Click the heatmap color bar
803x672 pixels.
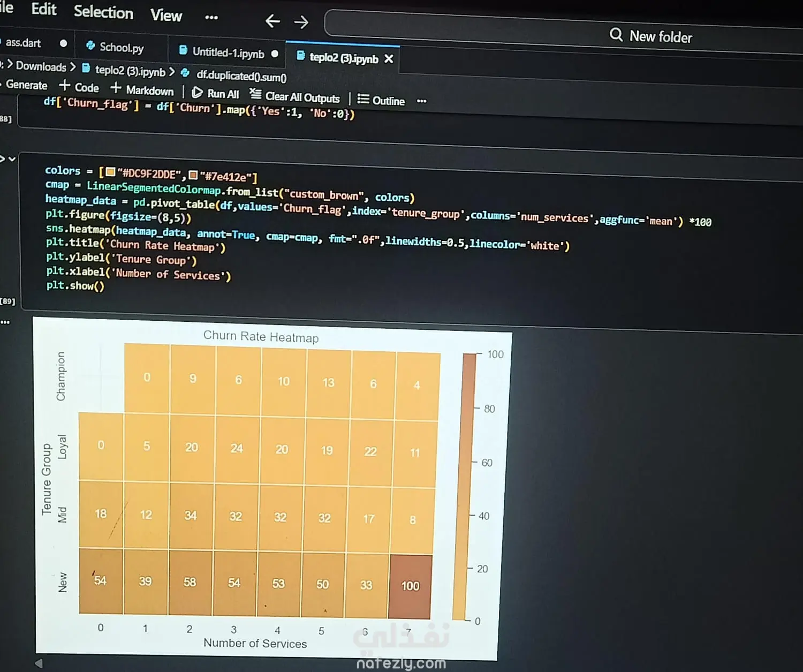coord(464,487)
